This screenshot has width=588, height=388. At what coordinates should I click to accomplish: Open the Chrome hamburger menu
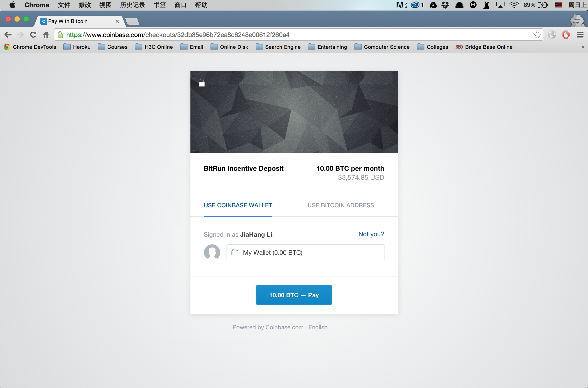(x=580, y=35)
